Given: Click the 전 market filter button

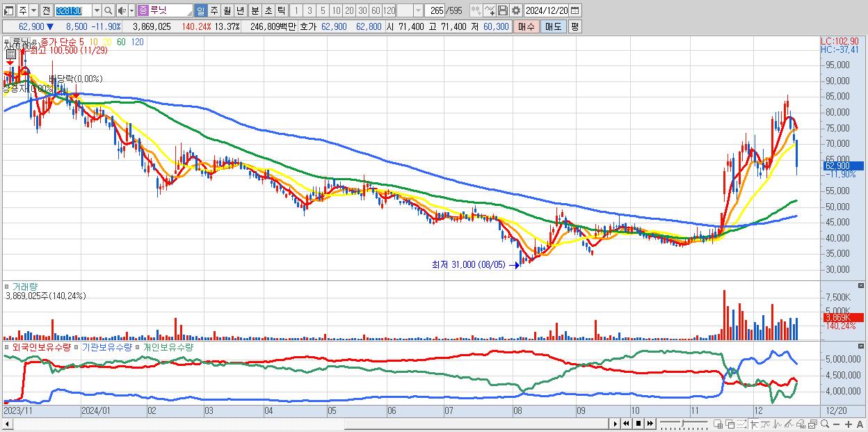Looking at the screenshot, I should (46, 11).
